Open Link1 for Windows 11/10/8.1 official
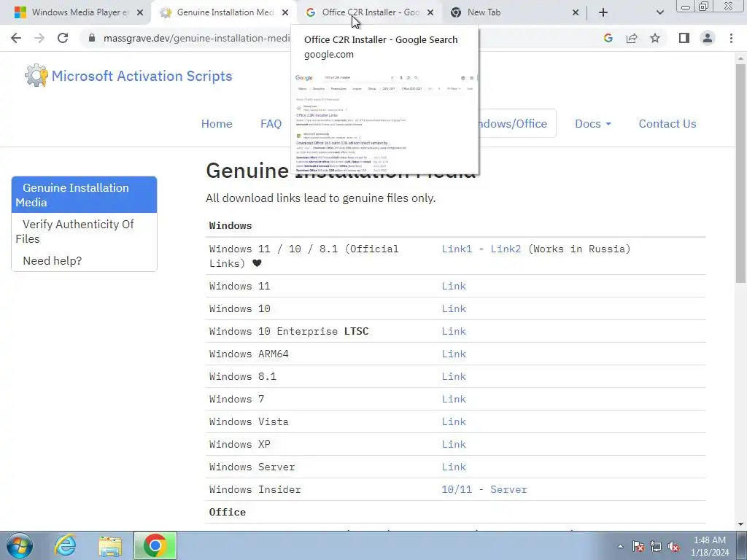 (457, 249)
